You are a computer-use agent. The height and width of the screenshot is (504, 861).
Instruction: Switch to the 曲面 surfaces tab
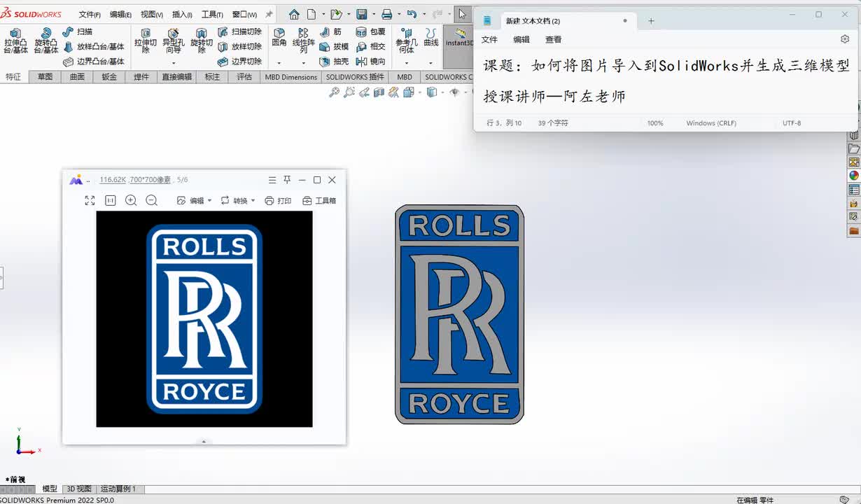tap(77, 77)
